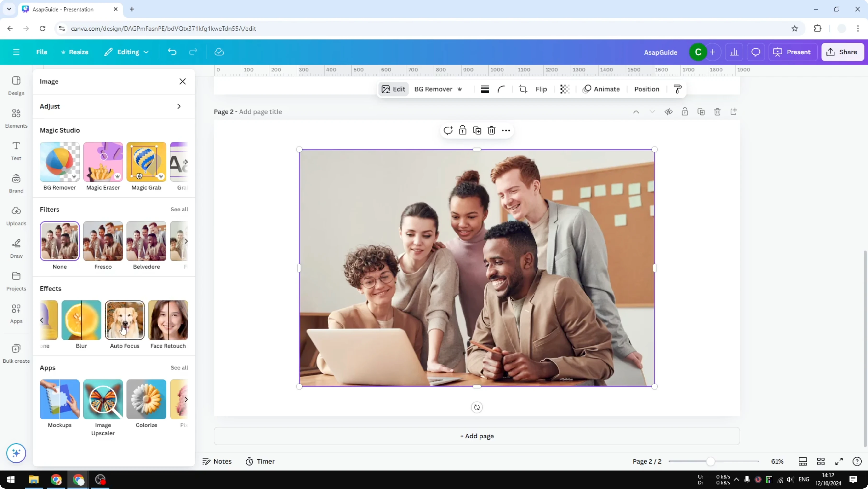868x489 pixels.
Task: Switch to the Notes tab
Action: 217,461
